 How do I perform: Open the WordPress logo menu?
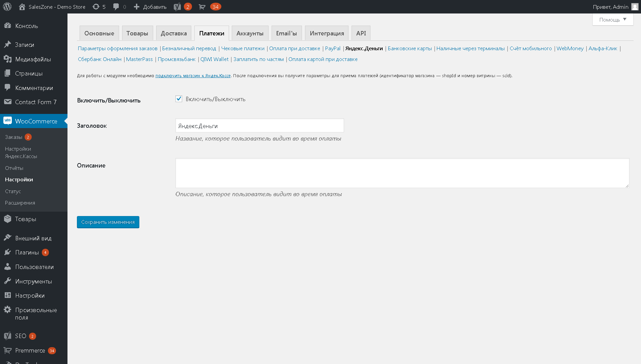click(7, 7)
